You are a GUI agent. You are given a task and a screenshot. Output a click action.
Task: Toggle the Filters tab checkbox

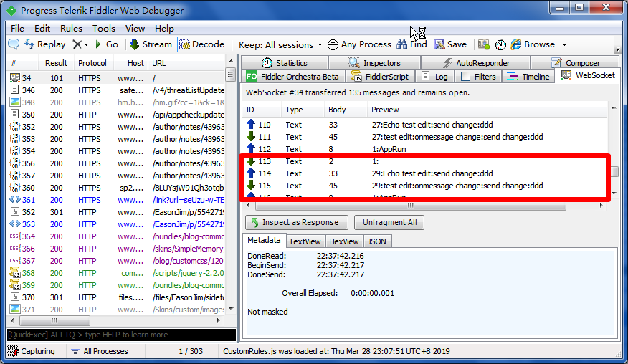pyautogui.click(x=465, y=77)
